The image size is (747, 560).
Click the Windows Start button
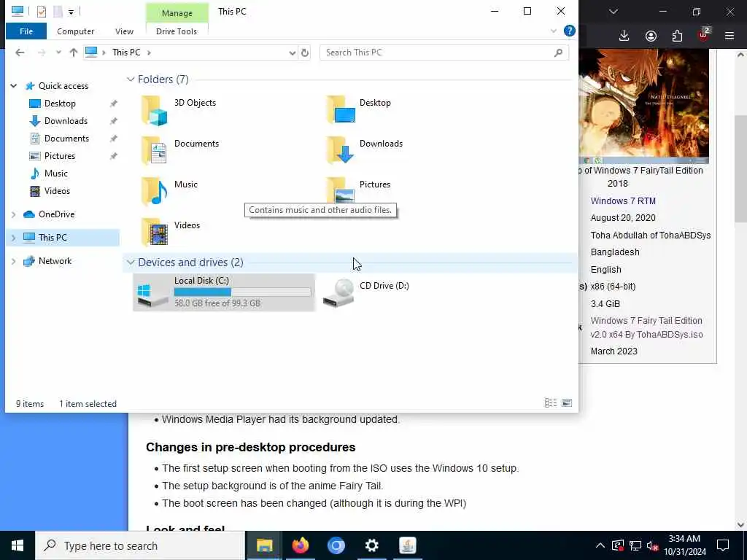coord(18,545)
